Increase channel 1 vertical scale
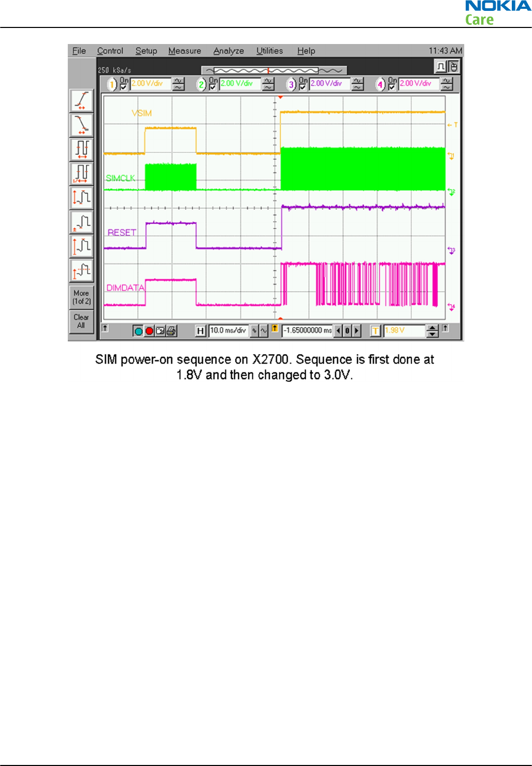 [x=178, y=81]
